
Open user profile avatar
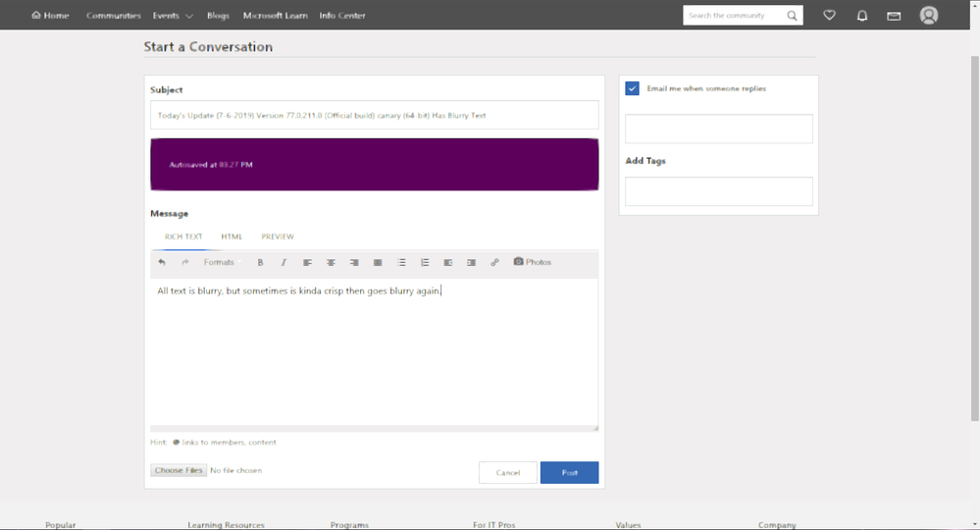point(929,15)
